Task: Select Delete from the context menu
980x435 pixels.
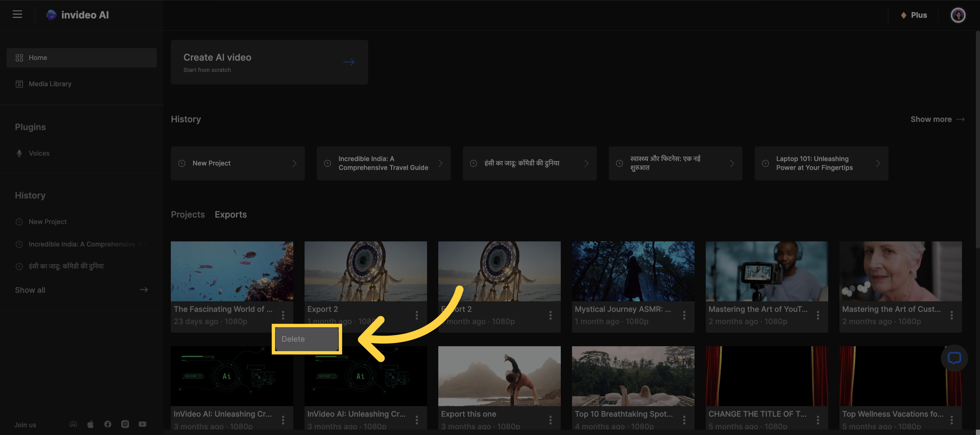Action: [307, 339]
